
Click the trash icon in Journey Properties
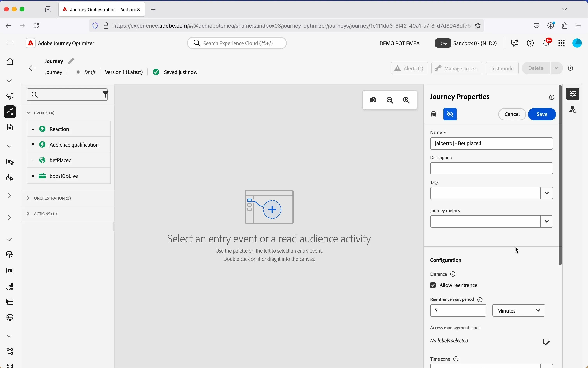pyautogui.click(x=434, y=114)
